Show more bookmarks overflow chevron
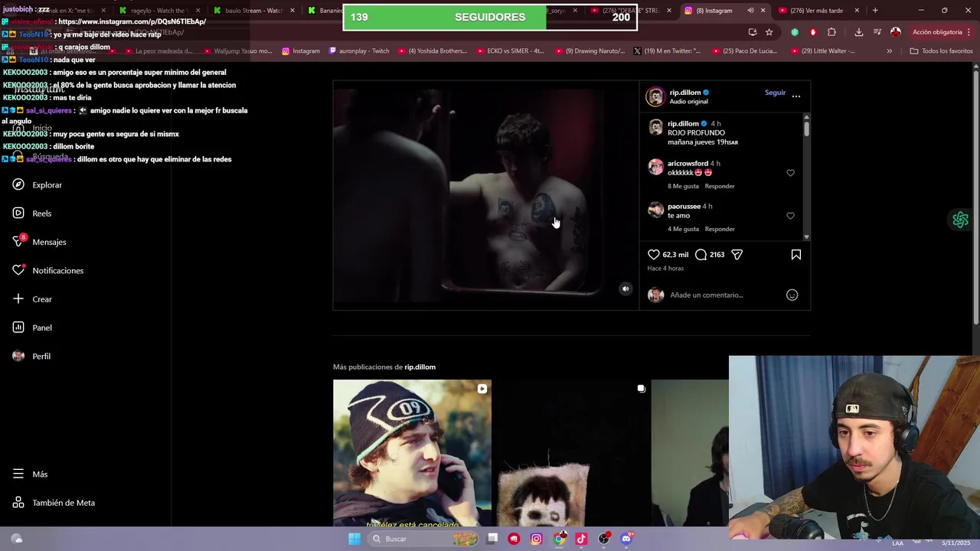The height and width of the screenshot is (551, 980). pos(889,51)
